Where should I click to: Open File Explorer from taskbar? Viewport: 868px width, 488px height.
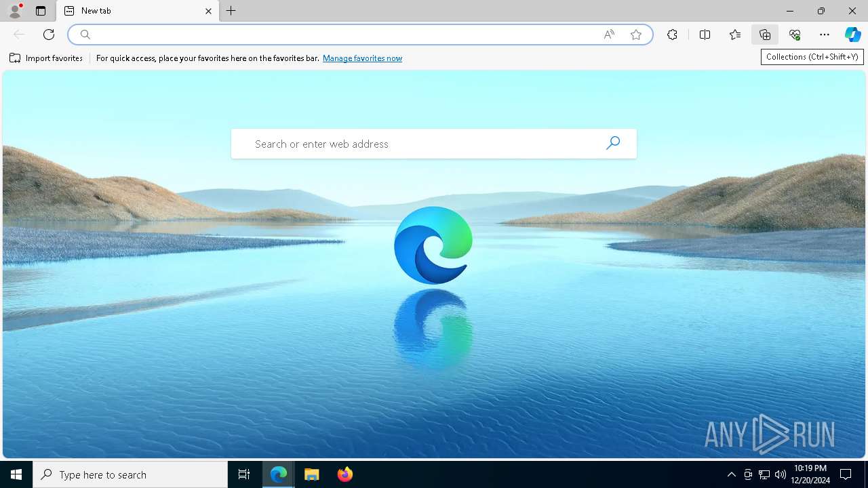[312, 474]
